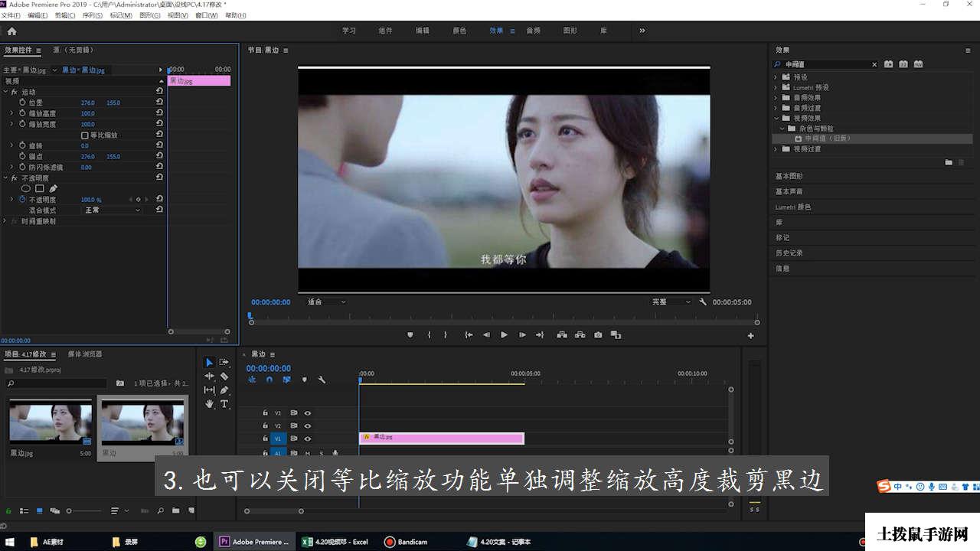Click the pen mask tool under 不透明度

click(54, 188)
